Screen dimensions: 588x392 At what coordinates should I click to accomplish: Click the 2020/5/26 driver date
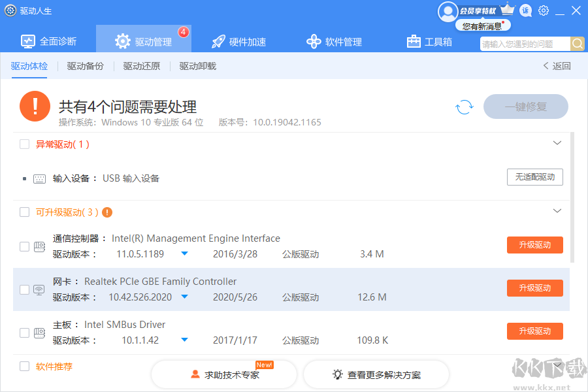tap(235, 297)
